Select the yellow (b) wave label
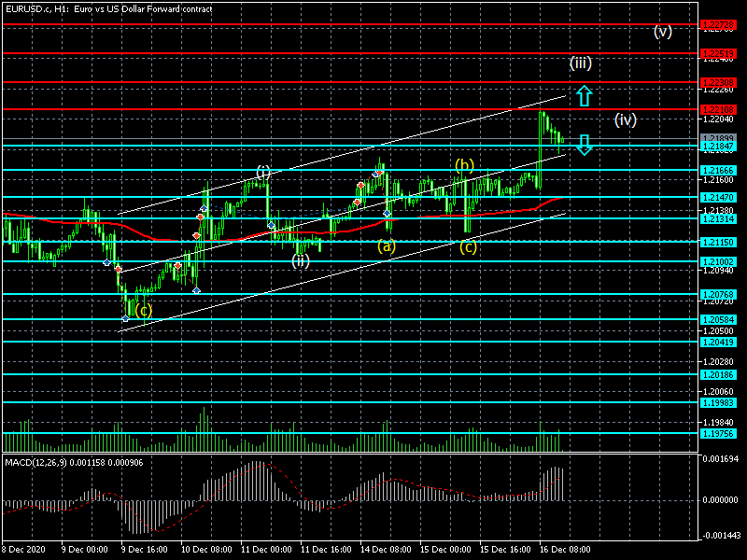The image size is (747, 560). pyautogui.click(x=464, y=165)
